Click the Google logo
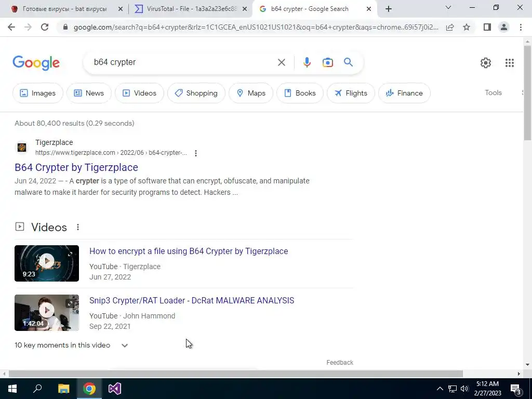This screenshot has height=399, width=532. (x=36, y=63)
